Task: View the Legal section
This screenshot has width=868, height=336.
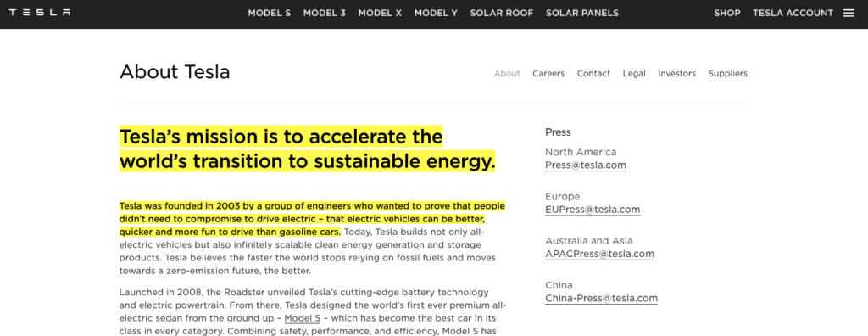Action: tap(634, 73)
